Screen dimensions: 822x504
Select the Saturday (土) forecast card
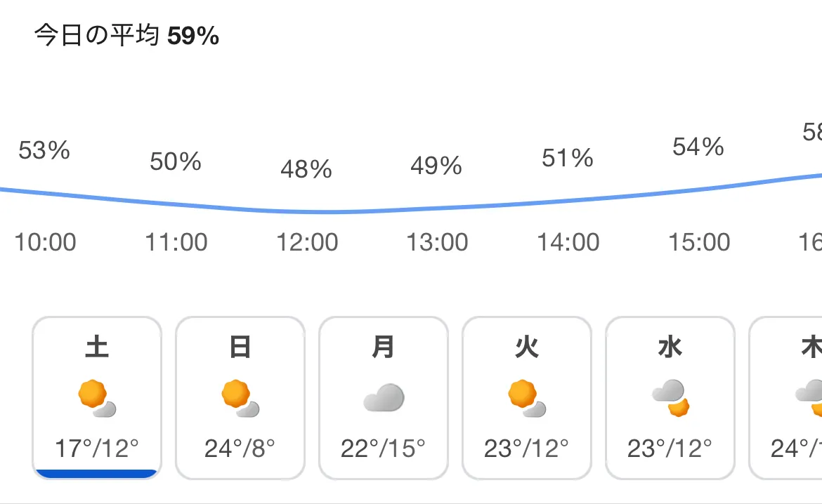coord(97,397)
